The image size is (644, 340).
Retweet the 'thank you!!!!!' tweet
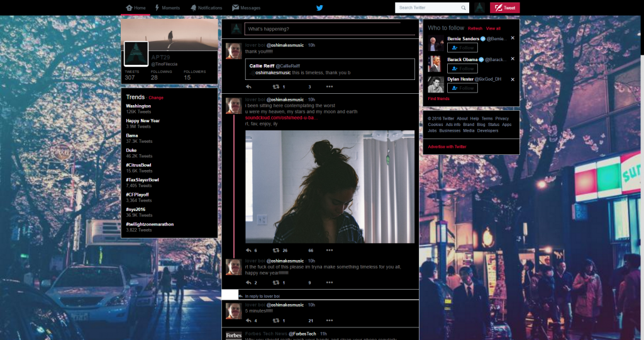click(x=276, y=87)
